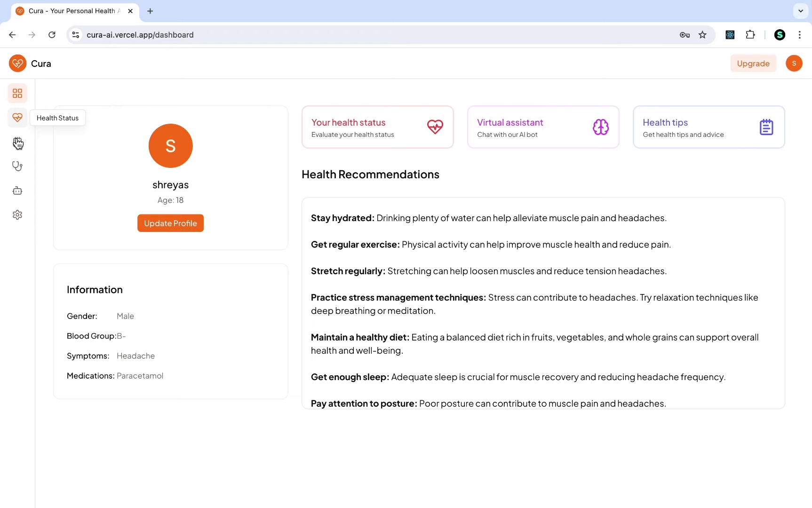Screen dimensions: 812x508
Task: Click the Health Status tooltip label
Action: point(57,118)
